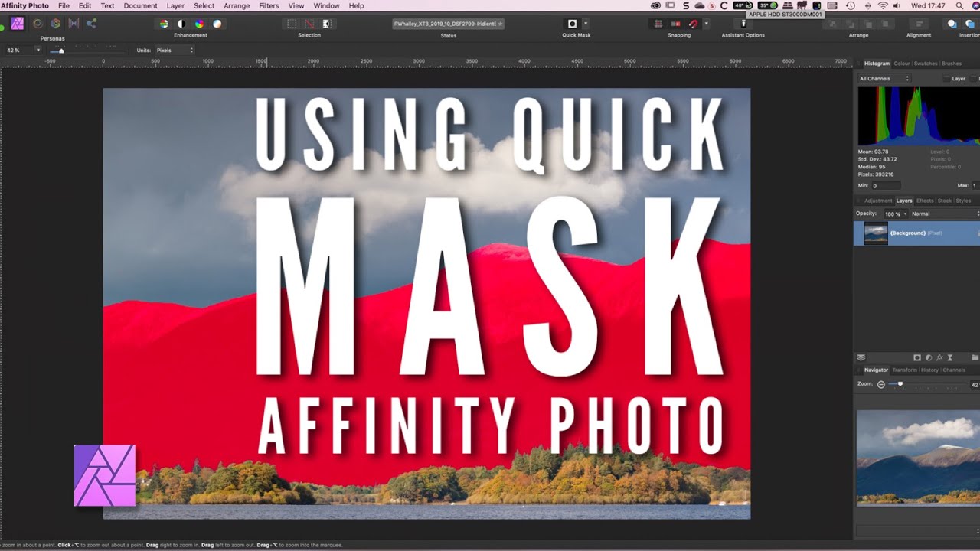Open the Quick Mask options dropdown arrow
The height and width of the screenshot is (551, 980).
tap(586, 24)
